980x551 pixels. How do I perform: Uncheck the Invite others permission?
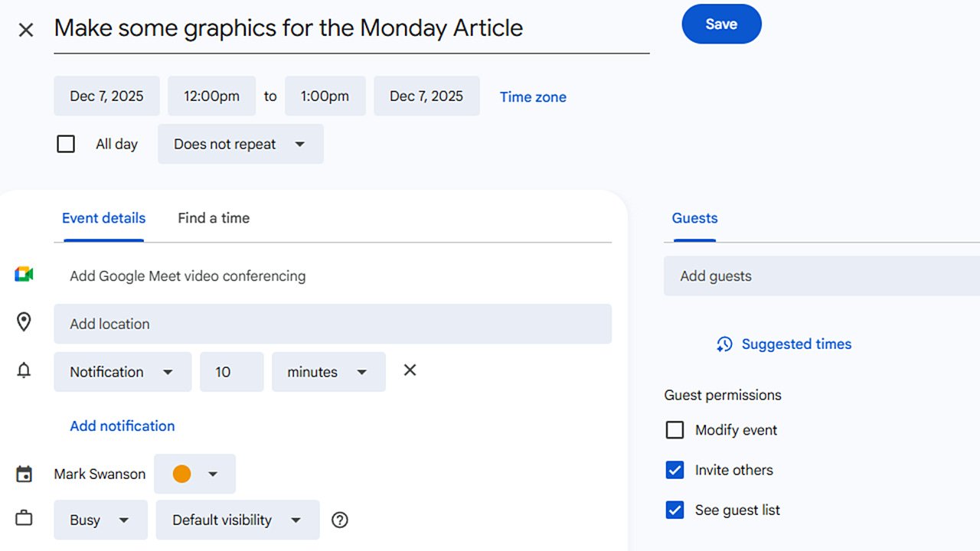click(675, 470)
